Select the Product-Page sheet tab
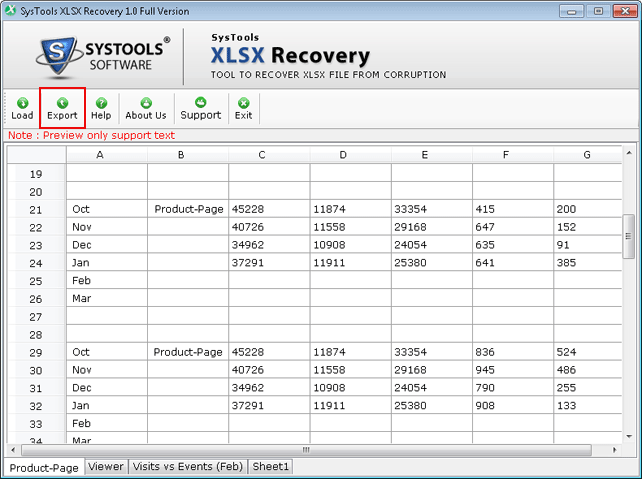This screenshot has width=642, height=479. [x=44, y=467]
